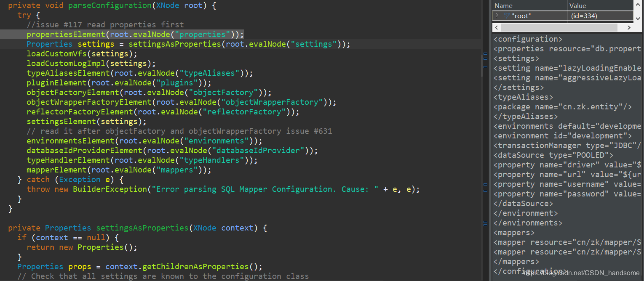The width and height of the screenshot is (644, 281).
Task: Click the typeHandlerElement call line
Action: (142, 160)
